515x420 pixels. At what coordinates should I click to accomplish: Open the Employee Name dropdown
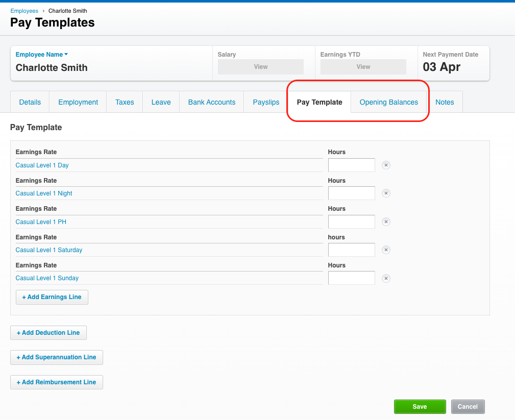point(42,55)
